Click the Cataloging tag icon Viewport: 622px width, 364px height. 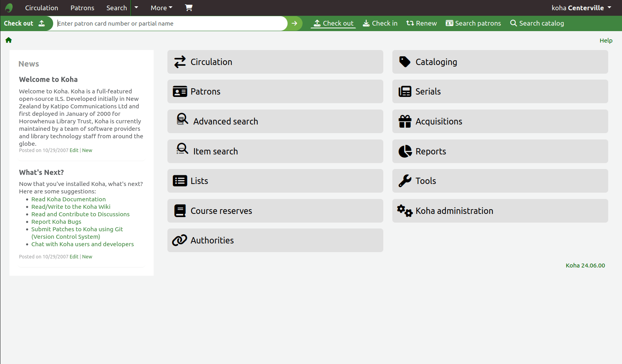pyautogui.click(x=405, y=62)
